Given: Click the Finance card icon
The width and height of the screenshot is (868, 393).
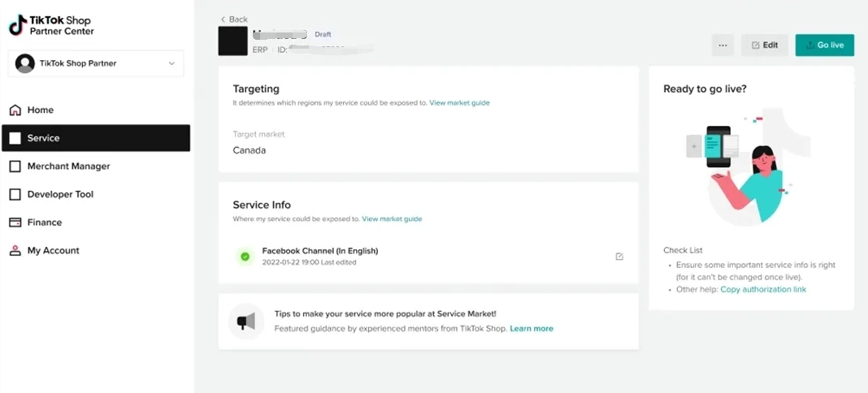Looking at the screenshot, I should point(15,222).
